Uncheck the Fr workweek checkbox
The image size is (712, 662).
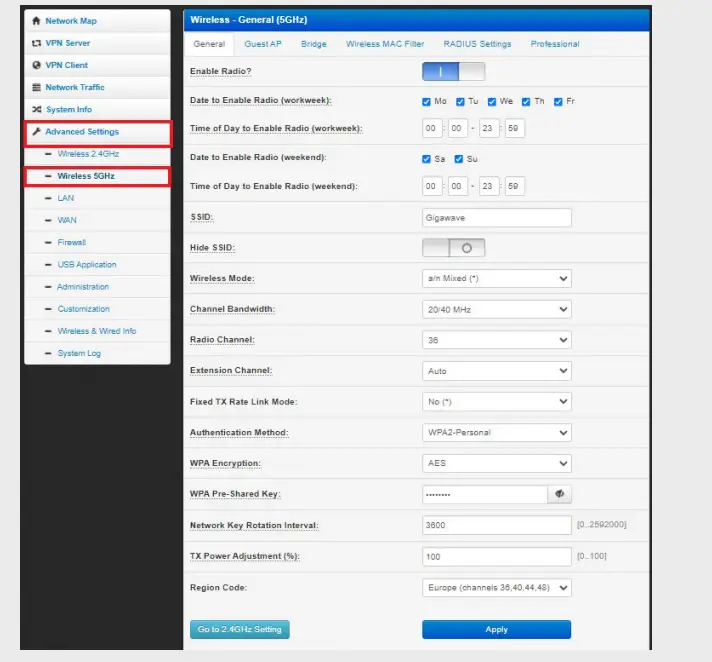coord(558,102)
